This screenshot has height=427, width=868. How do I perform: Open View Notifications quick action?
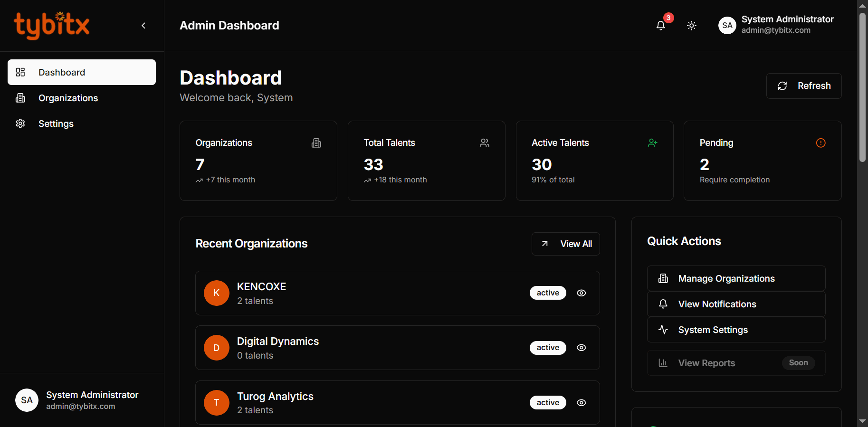[x=736, y=304]
